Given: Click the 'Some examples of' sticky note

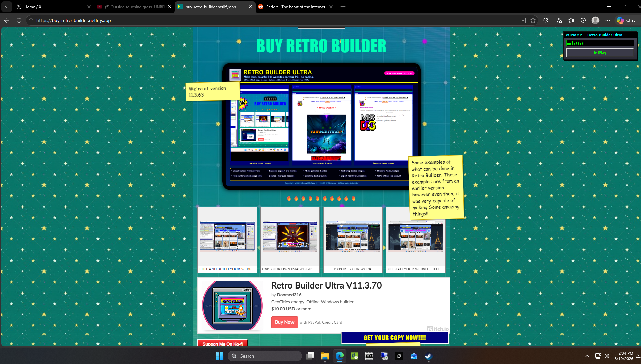Looking at the screenshot, I should [436, 188].
